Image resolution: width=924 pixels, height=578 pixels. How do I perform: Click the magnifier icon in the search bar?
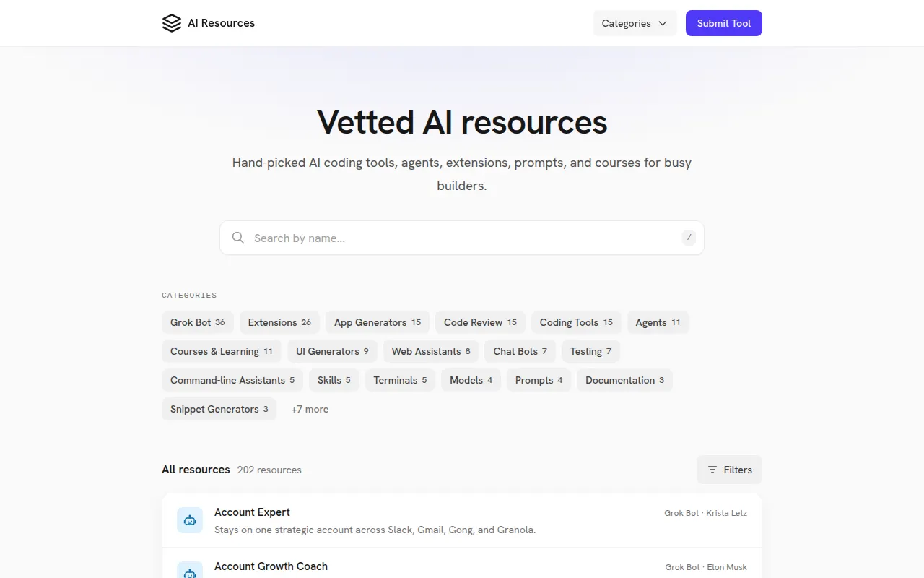coord(238,238)
